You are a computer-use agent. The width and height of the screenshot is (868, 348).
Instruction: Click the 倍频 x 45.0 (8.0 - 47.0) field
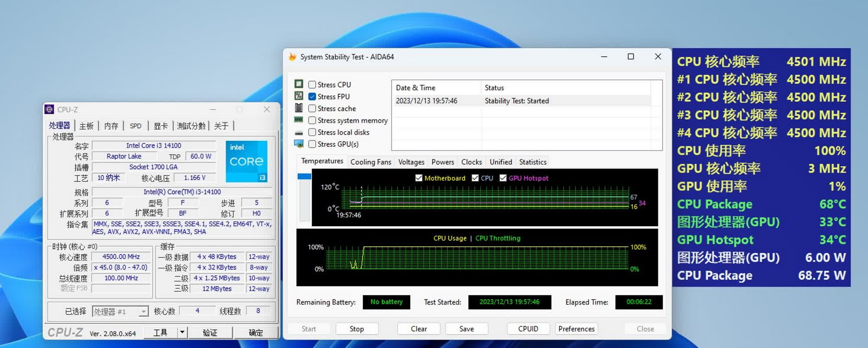pos(121,268)
